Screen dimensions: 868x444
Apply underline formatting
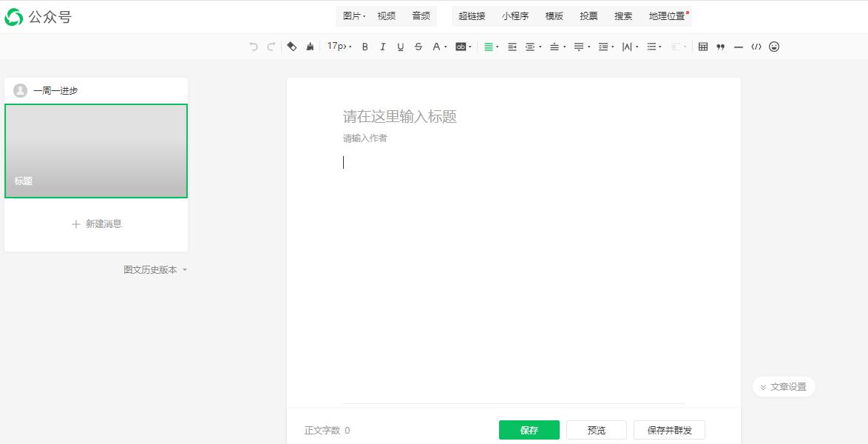[x=400, y=47]
